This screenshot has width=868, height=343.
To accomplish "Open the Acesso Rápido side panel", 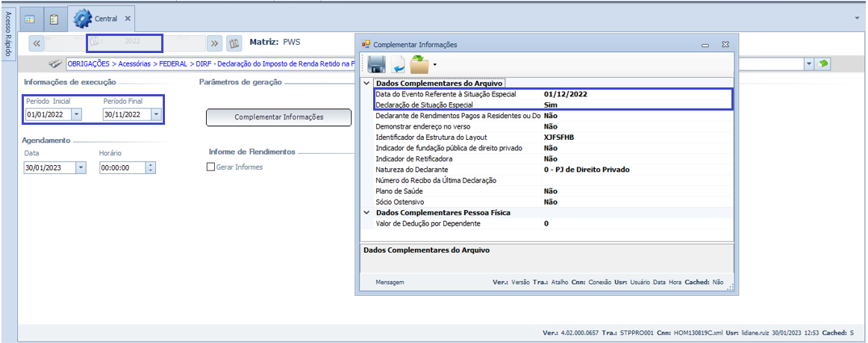I will (x=7, y=46).
